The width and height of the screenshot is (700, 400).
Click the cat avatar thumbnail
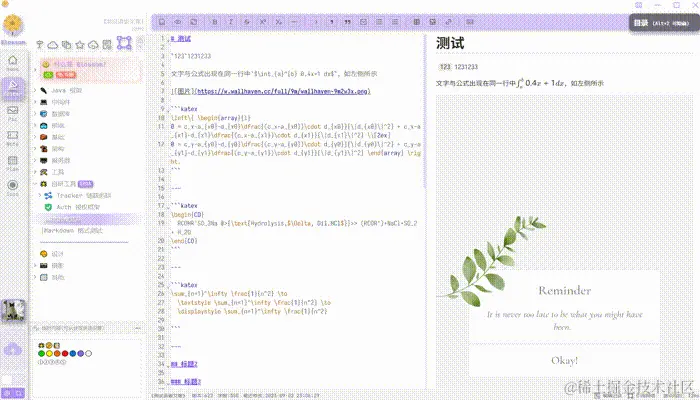click(13, 311)
